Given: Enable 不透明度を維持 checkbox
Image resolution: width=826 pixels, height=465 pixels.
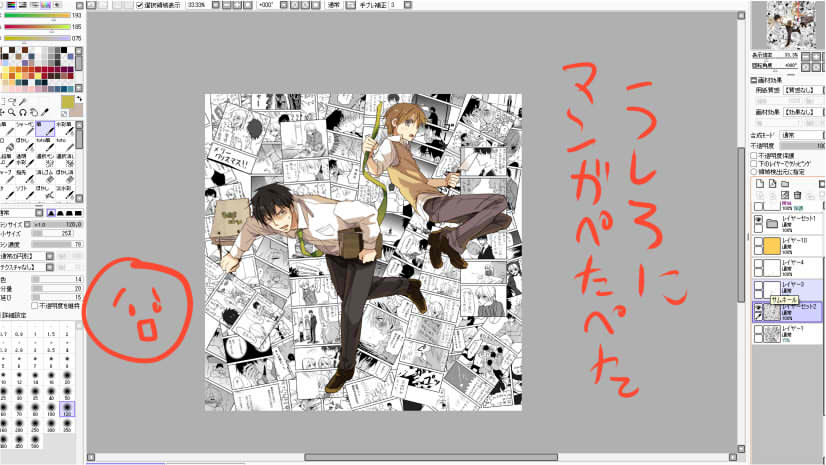Looking at the screenshot, I should click(35, 305).
